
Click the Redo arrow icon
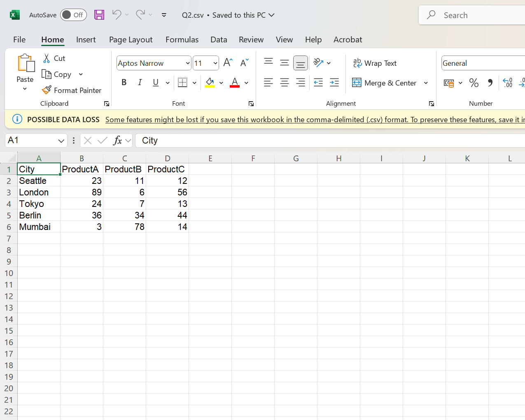click(140, 15)
